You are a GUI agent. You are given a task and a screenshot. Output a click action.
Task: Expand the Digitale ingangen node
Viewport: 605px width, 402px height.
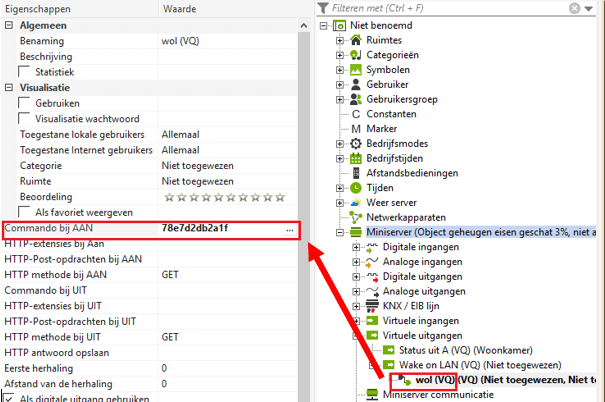(357, 246)
